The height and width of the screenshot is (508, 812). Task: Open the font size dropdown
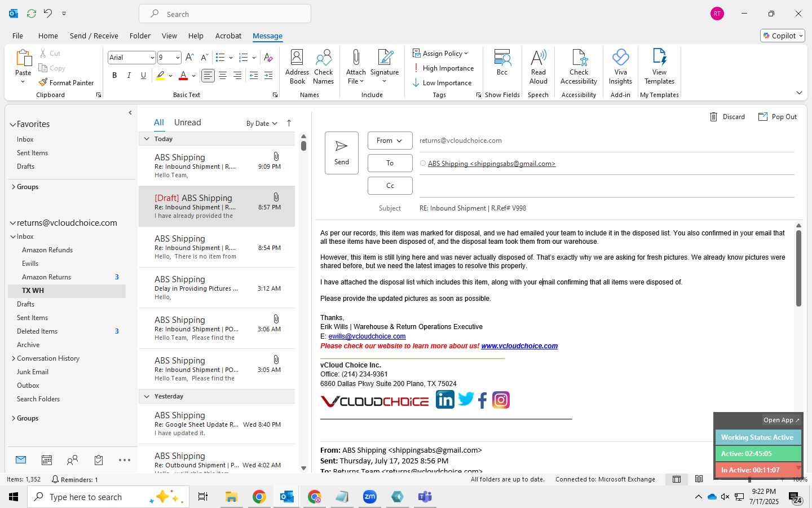point(178,58)
